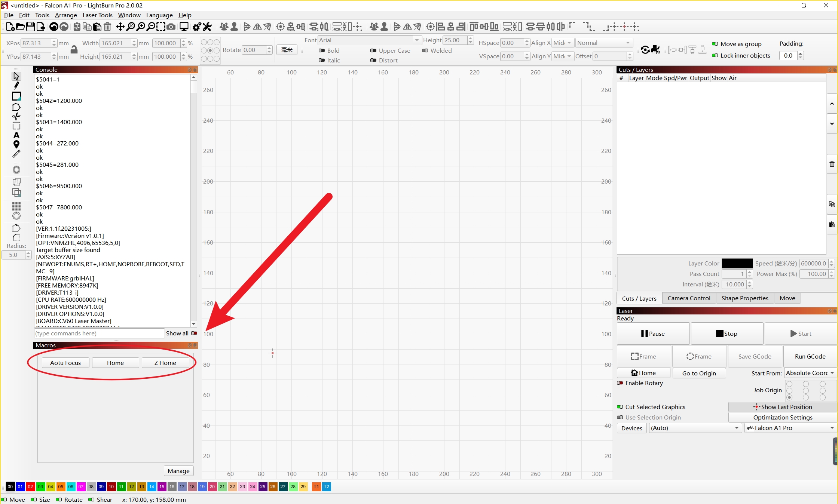Click the Undo toolbar icon
The height and width of the screenshot is (504, 838).
[x=53, y=27]
